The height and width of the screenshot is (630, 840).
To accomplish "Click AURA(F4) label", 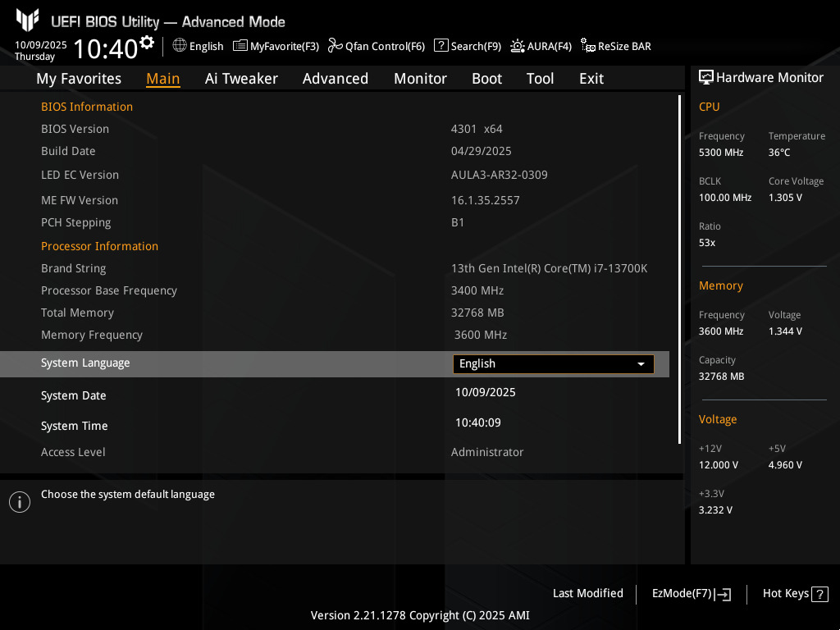I will point(550,47).
